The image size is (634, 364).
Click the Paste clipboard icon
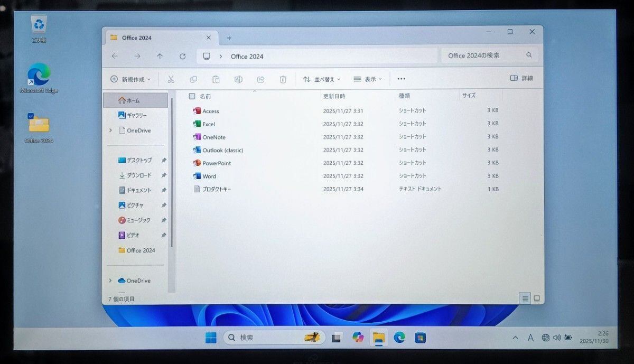tap(216, 79)
